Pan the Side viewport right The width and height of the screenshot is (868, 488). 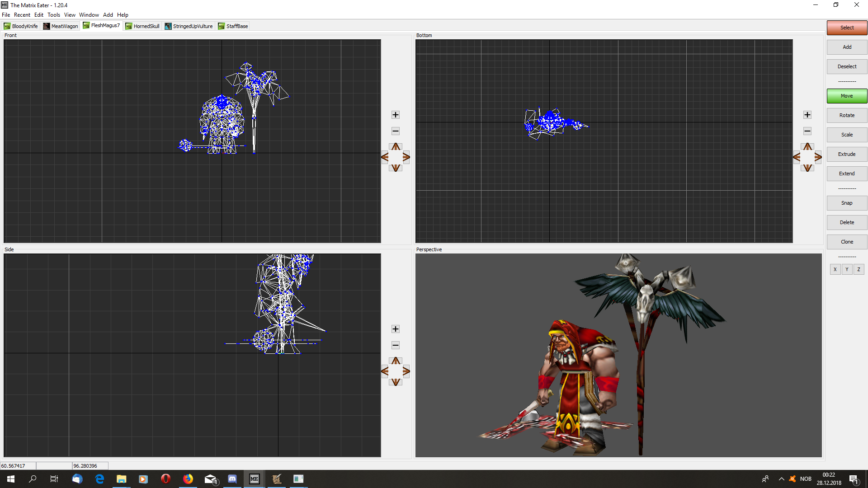[406, 371]
